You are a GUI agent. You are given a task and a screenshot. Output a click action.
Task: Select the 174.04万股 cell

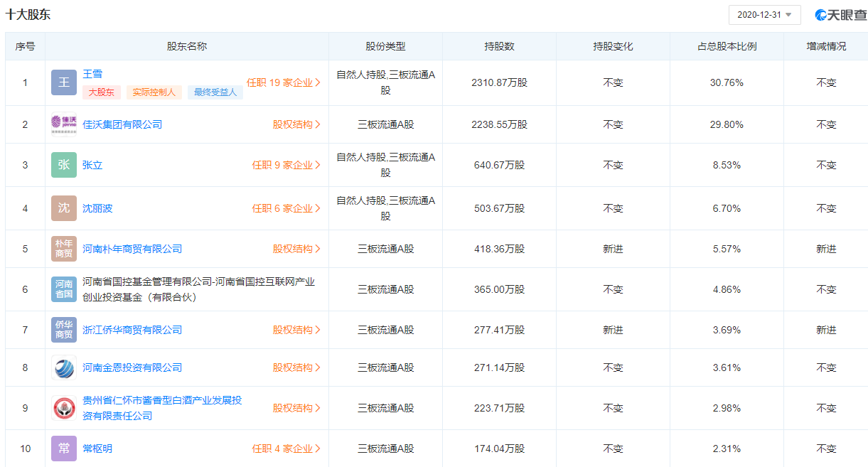(x=499, y=449)
